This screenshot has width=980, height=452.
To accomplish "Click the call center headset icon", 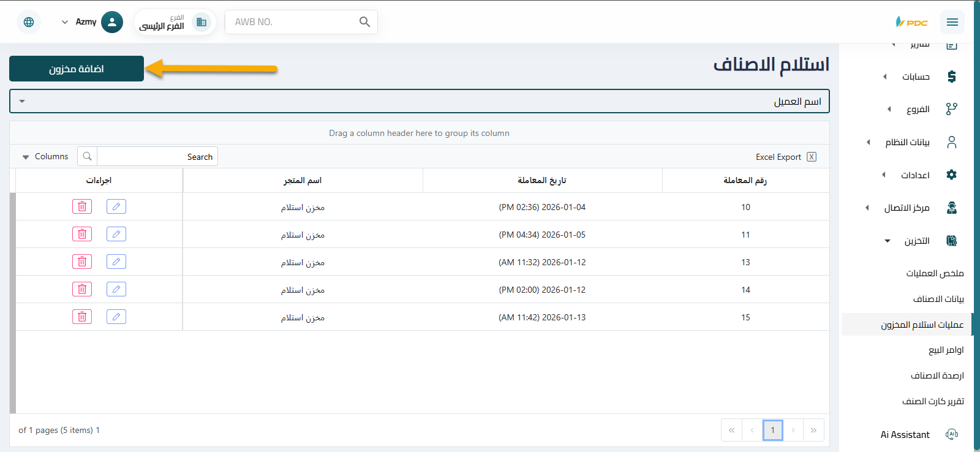I will (x=952, y=208).
